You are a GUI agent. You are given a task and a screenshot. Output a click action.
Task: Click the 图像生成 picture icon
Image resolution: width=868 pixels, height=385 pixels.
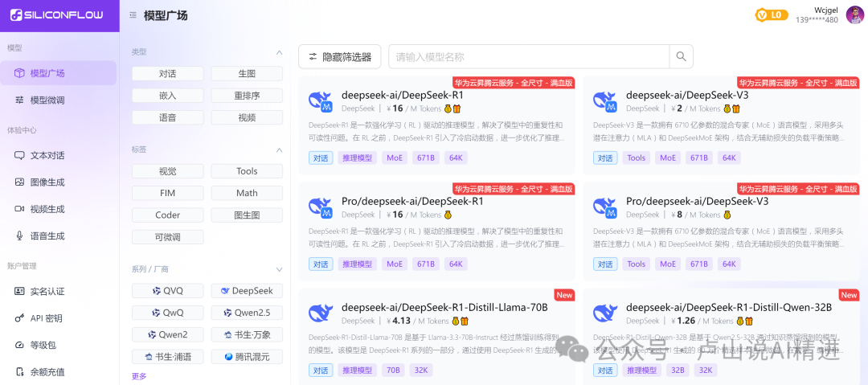click(x=19, y=182)
